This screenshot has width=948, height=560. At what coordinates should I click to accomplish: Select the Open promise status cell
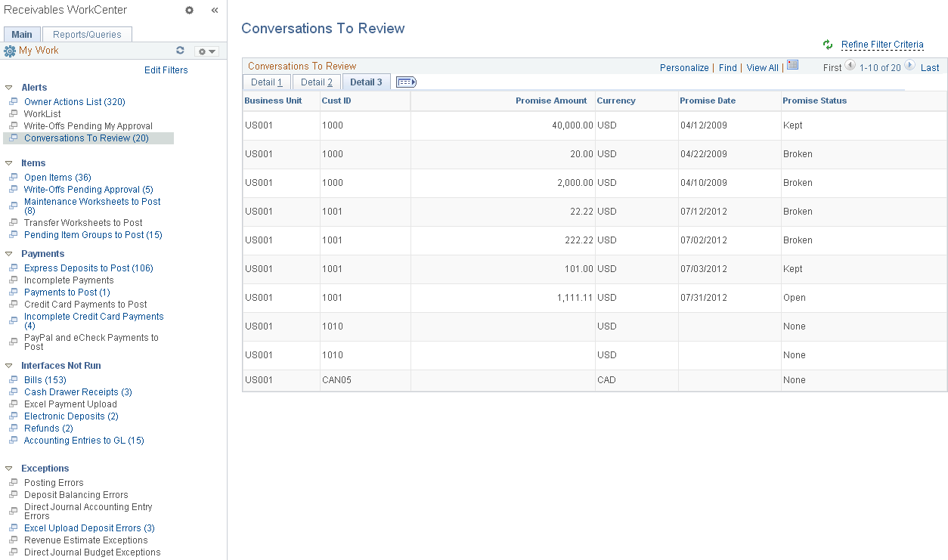[864, 298]
